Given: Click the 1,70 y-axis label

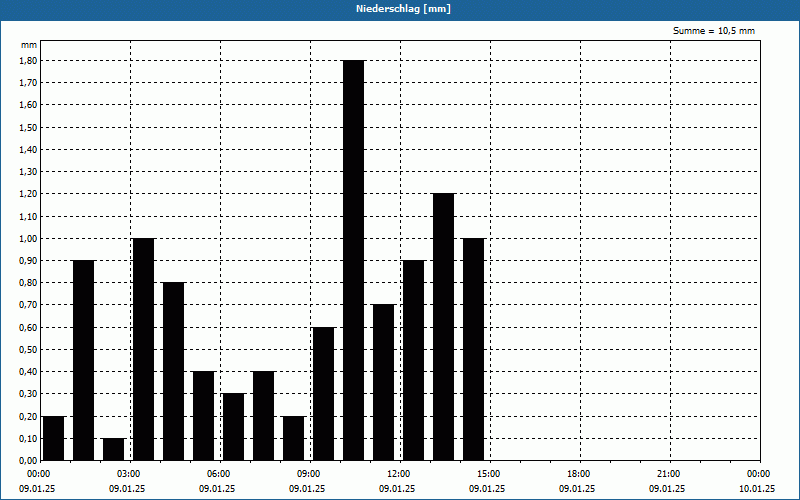Looking at the screenshot, I should (x=28, y=82).
